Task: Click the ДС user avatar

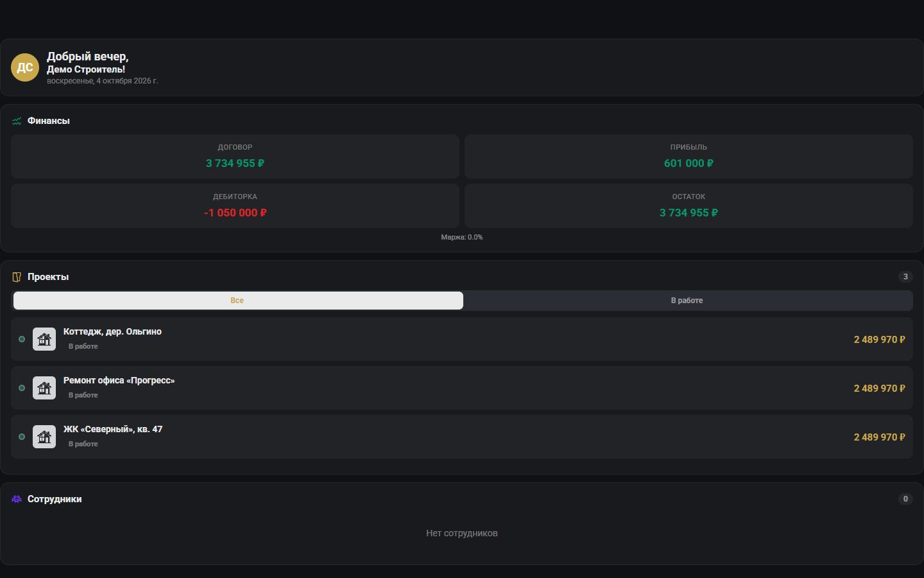Action: click(x=25, y=67)
